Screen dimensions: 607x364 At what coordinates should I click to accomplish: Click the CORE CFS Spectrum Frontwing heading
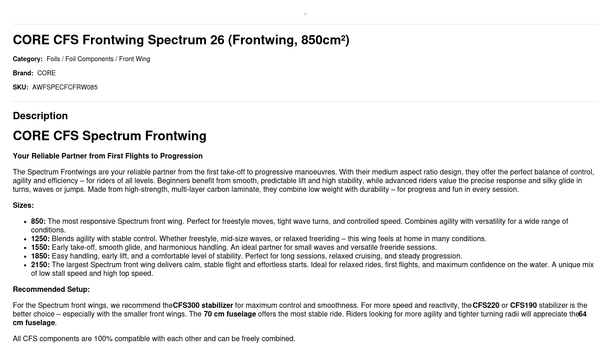pyautogui.click(x=109, y=136)
